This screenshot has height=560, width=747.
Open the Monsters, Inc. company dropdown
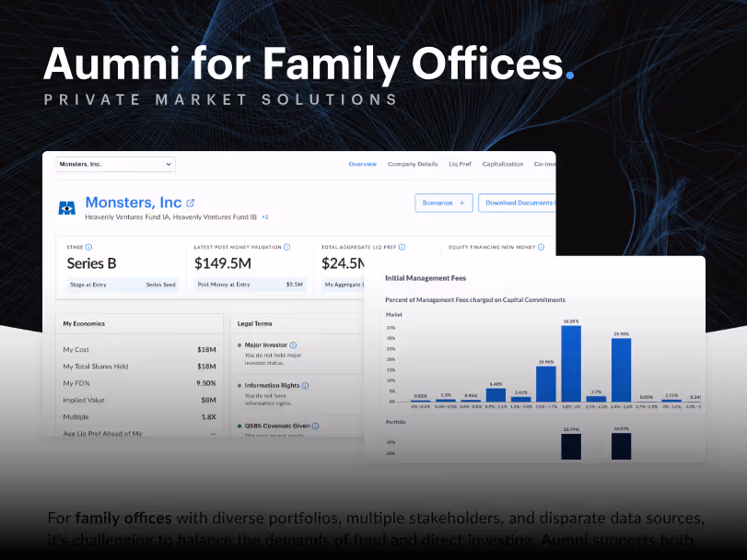[x=116, y=164]
